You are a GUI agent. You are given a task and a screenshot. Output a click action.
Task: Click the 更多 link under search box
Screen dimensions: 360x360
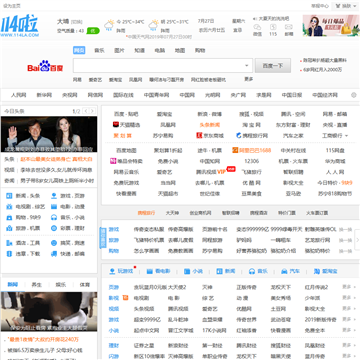point(249,79)
